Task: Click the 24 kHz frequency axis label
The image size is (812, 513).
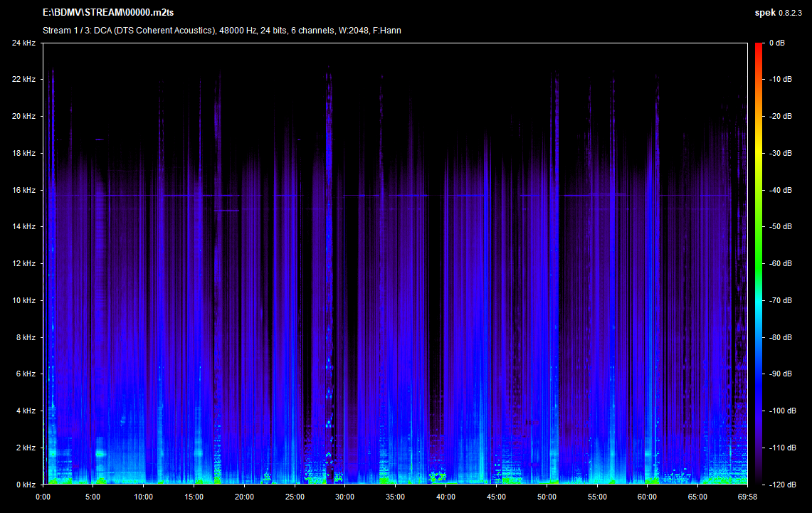Action: click(x=23, y=43)
